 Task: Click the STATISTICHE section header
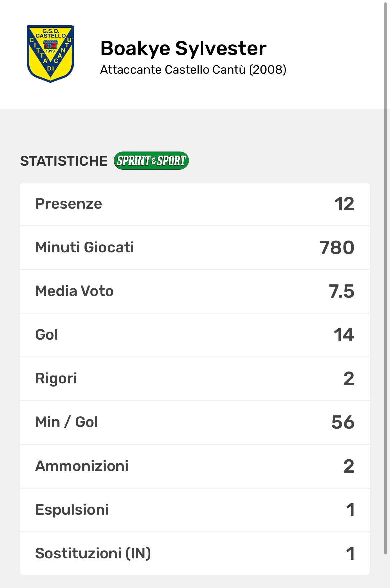(63, 161)
